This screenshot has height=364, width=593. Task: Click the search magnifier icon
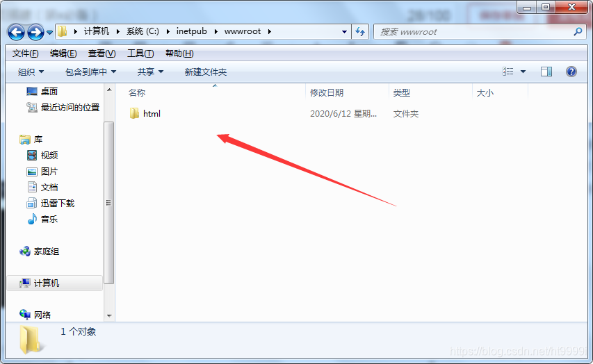point(578,32)
